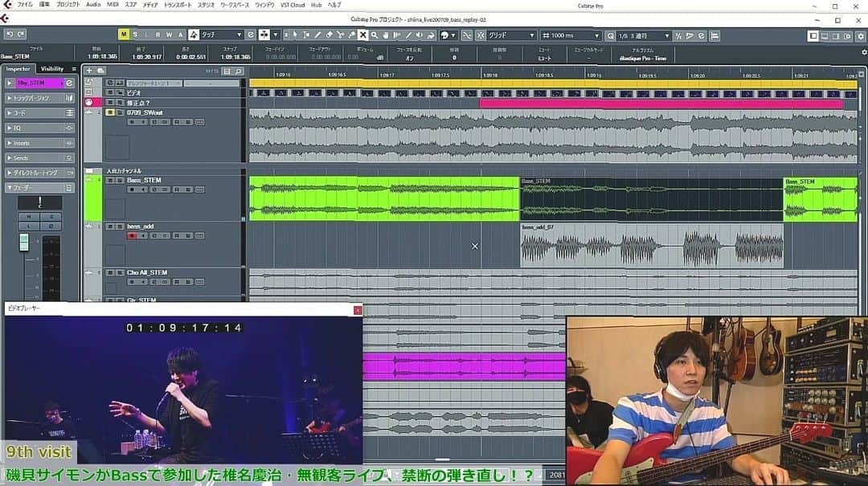The width and height of the screenshot is (868, 486).
Task: Toggle the global Solo S state button
Action: click(135, 35)
